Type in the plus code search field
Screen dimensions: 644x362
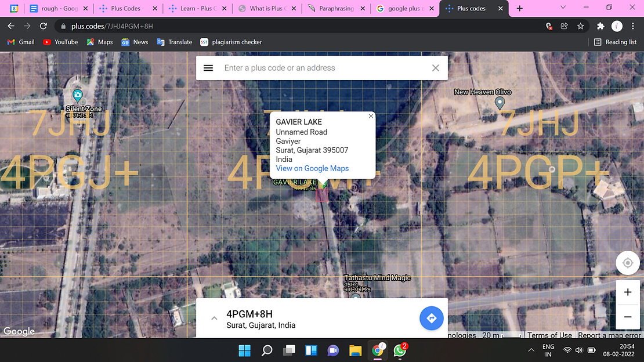(322, 68)
